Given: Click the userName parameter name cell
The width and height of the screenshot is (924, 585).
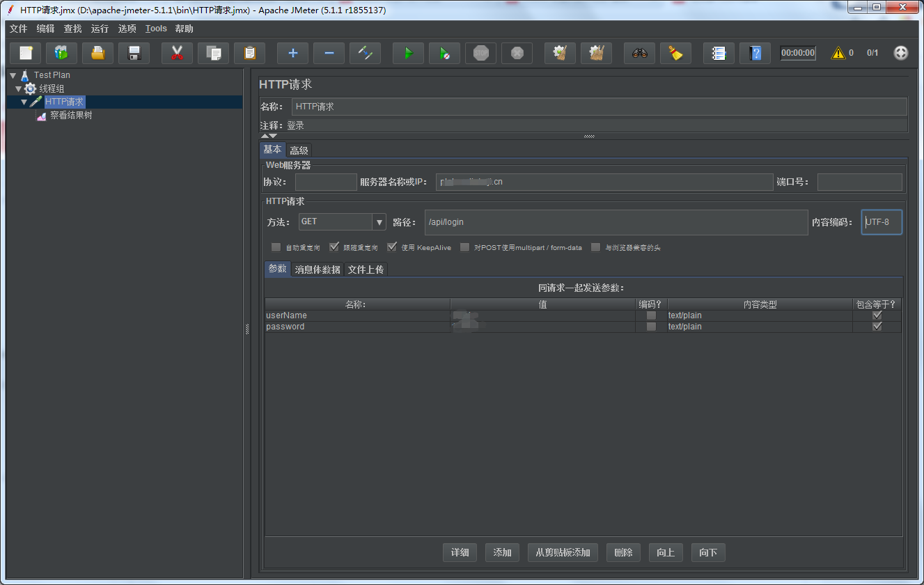Looking at the screenshot, I should pyautogui.click(x=357, y=315).
